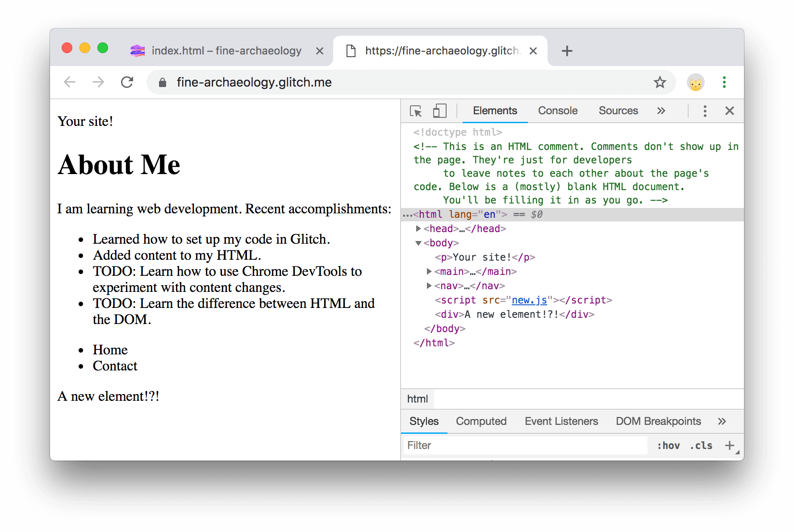The height and width of the screenshot is (532, 794).
Task: Select the DOM Breakpoints tab
Action: click(x=658, y=421)
